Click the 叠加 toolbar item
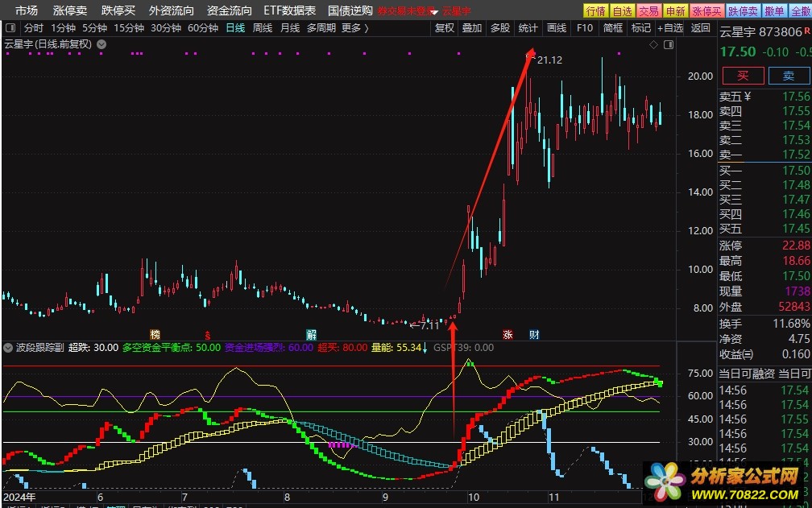This screenshot has height=508, width=812. tap(472, 28)
